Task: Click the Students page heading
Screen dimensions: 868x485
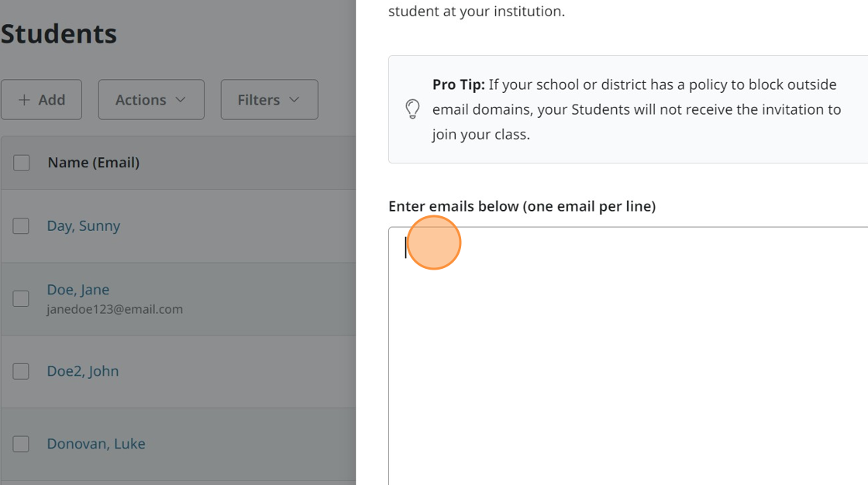Action: tap(59, 34)
